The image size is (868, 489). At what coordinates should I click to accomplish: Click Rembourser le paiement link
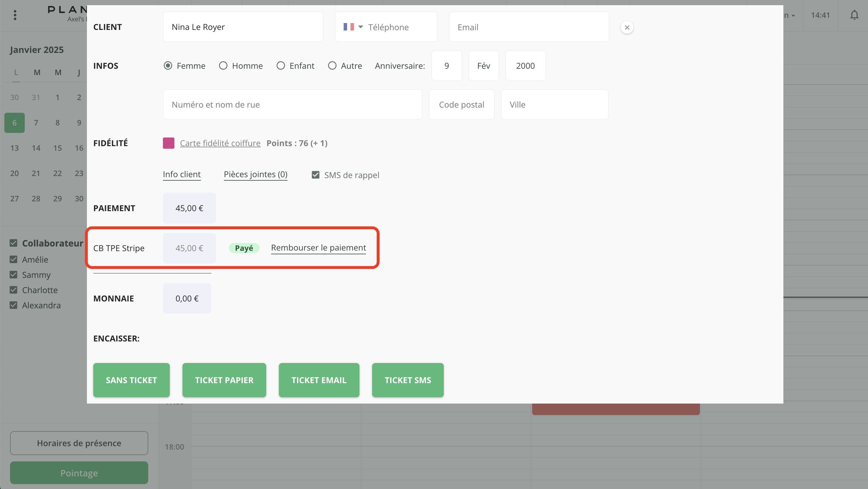(x=318, y=248)
